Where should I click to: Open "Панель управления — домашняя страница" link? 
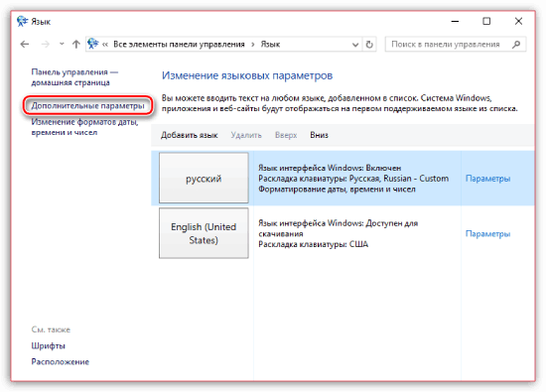(x=74, y=77)
